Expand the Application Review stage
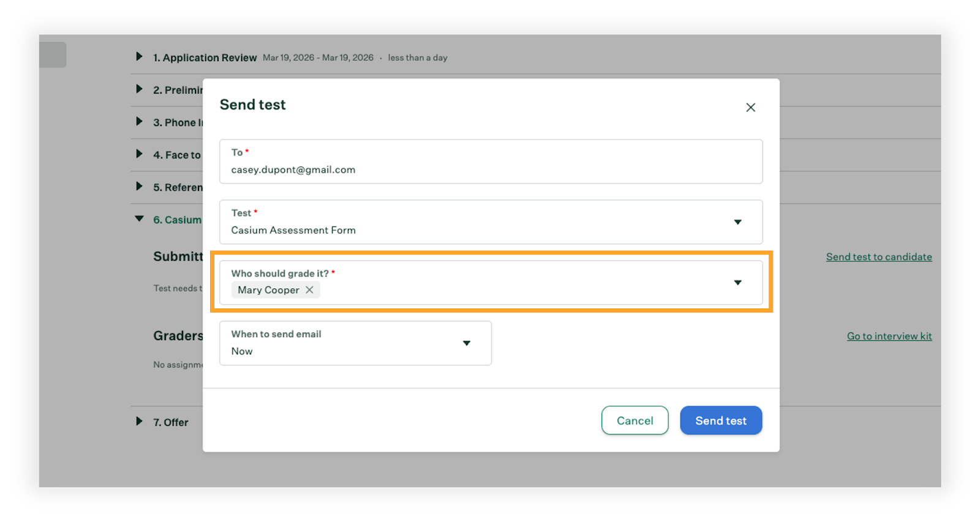 point(139,57)
